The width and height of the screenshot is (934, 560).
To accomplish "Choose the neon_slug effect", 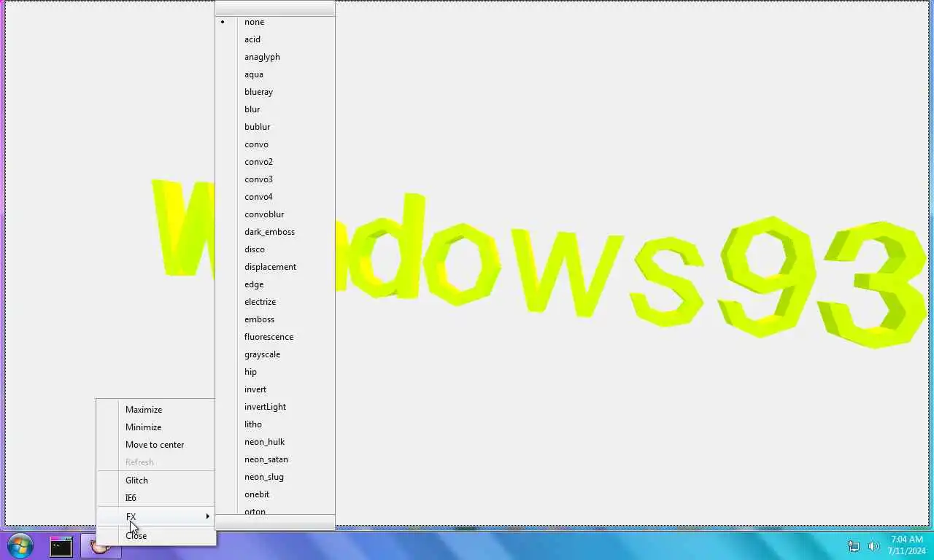I will click(x=276, y=477).
